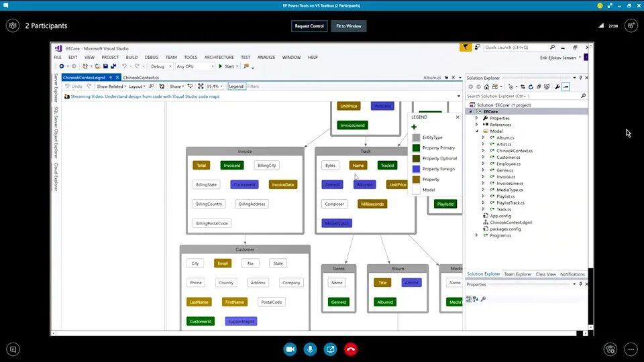Mute microphone in call controls
644x362 pixels.
(x=310, y=349)
